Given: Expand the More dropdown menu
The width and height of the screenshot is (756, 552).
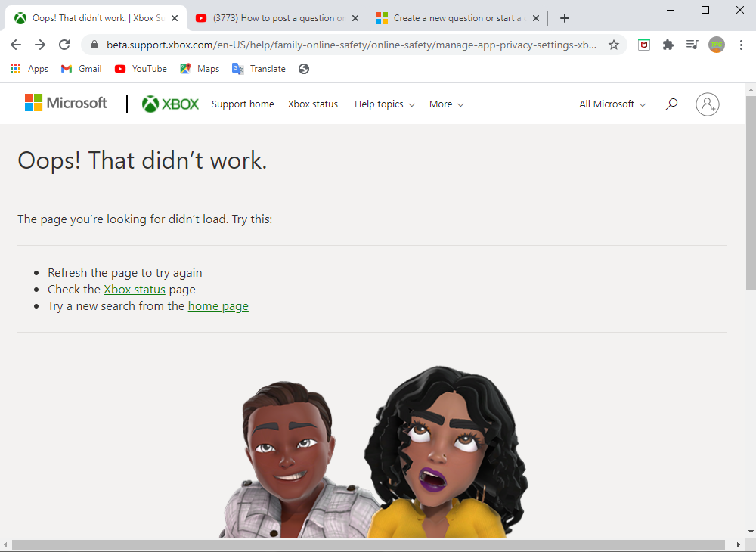Looking at the screenshot, I should pyautogui.click(x=447, y=104).
